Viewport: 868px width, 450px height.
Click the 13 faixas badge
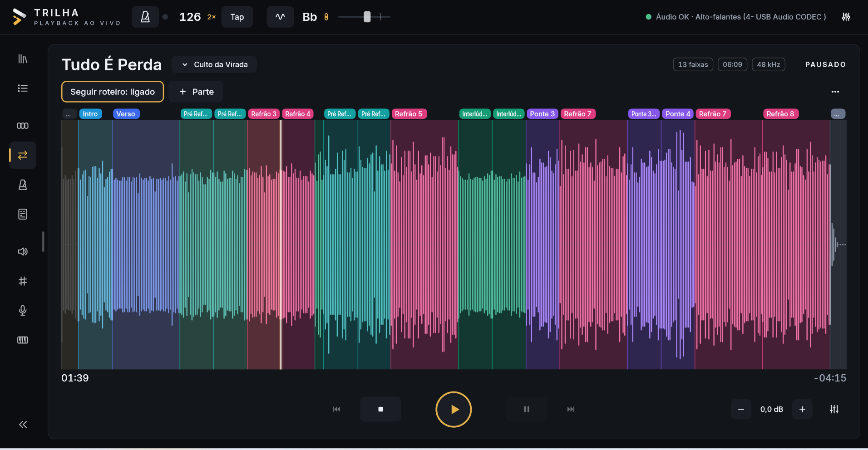coord(693,64)
